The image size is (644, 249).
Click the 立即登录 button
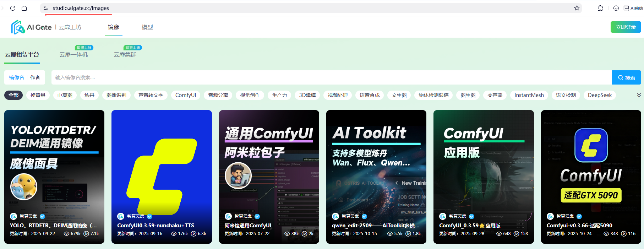[x=626, y=27]
